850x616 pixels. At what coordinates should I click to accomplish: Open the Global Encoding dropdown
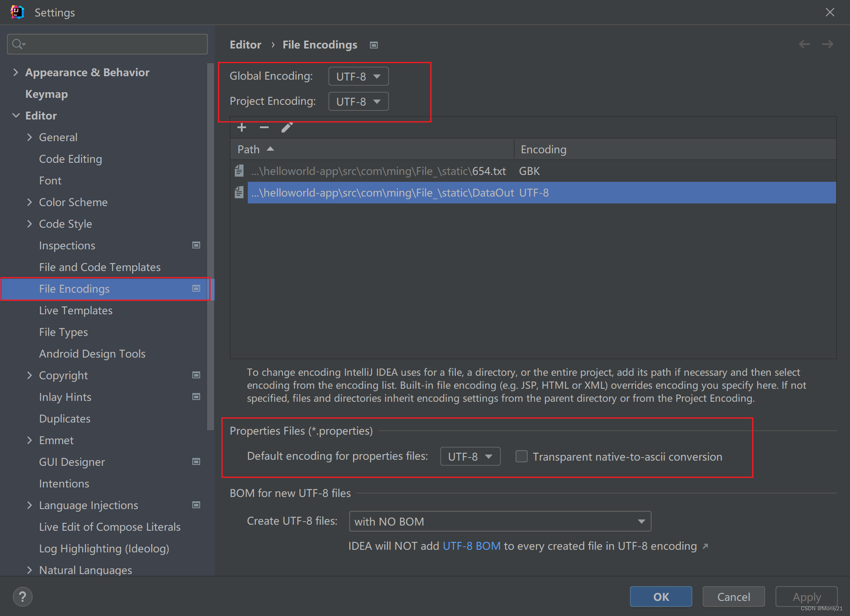[x=358, y=77]
